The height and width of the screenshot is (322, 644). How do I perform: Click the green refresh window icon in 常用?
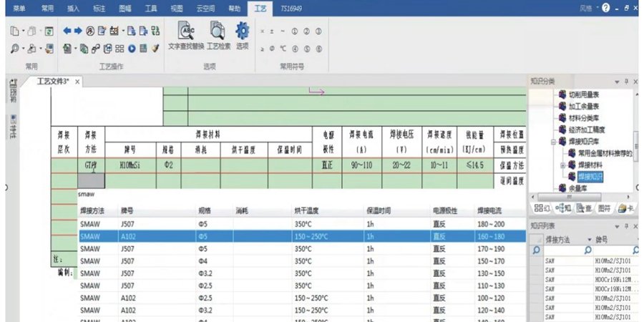pyautogui.click(x=49, y=31)
